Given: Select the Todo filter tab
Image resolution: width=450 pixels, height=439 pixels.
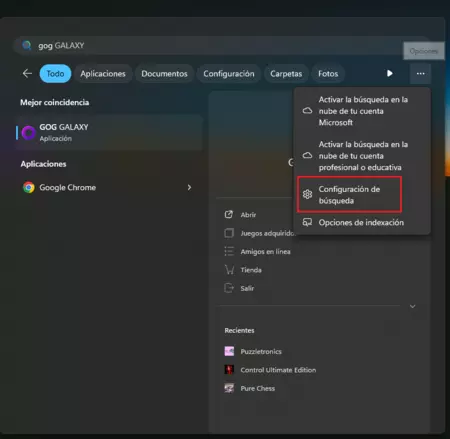Looking at the screenshot, I should click(x=55, y=73).
